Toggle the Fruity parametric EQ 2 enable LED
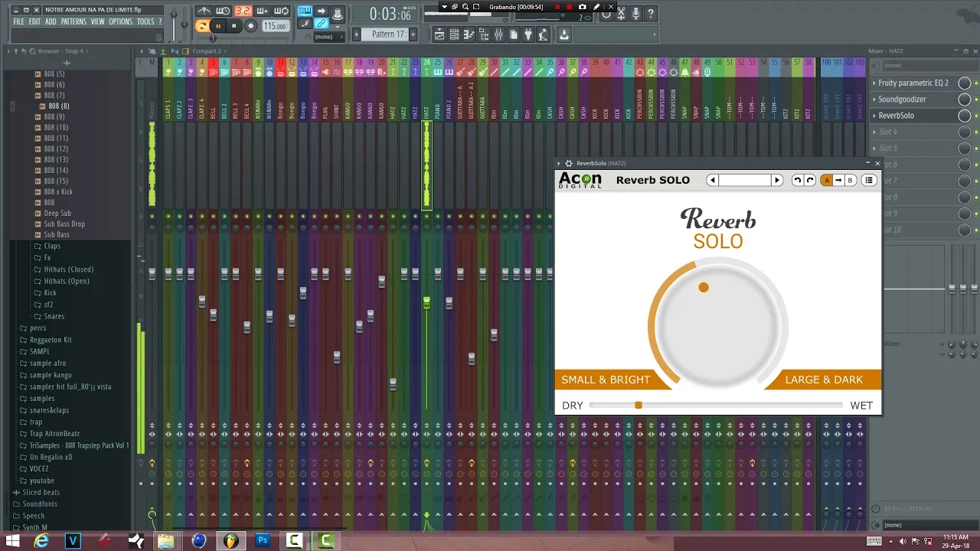The image size is (980, 551). pos(976,83)
